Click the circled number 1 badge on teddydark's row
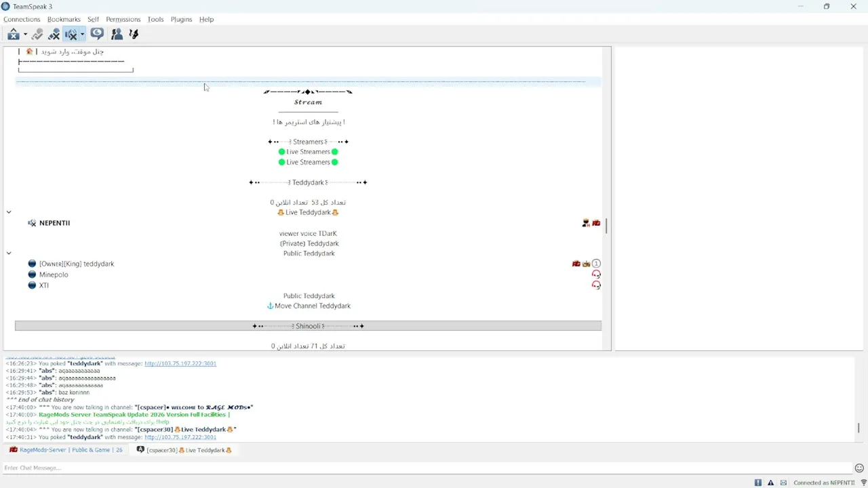This screenshot has width=868, height=488. tap(596, 264)
